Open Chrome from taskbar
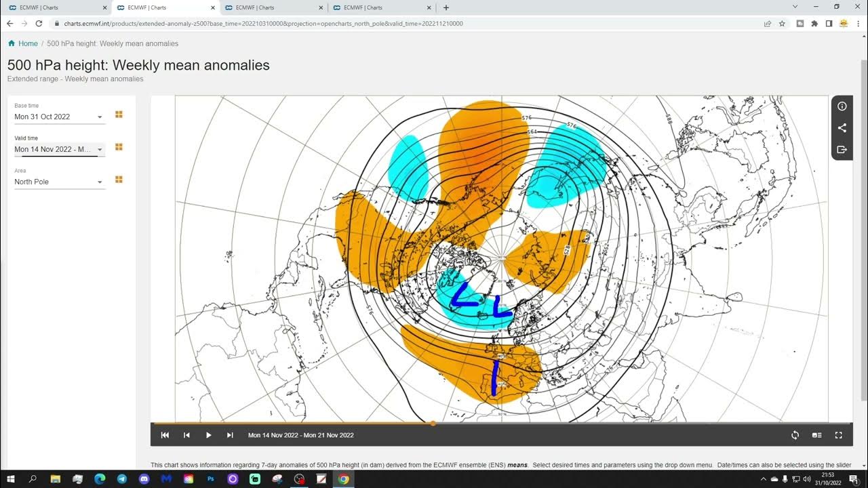Viewport: 868px width, 488px height. pos(344,479)
